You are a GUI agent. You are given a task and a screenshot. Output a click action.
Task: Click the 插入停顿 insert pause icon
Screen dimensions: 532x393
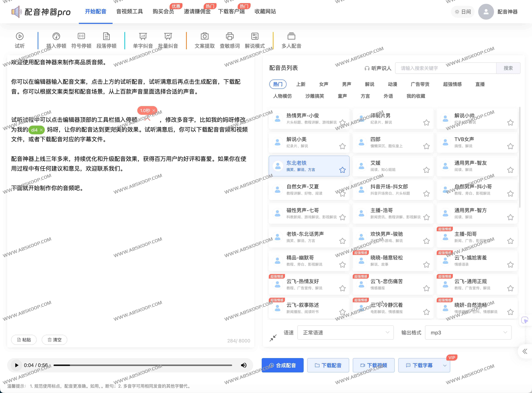[56, 36]
